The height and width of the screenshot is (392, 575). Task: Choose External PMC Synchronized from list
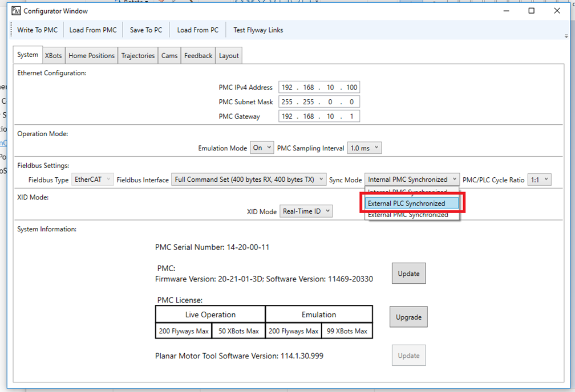point(407,215)
